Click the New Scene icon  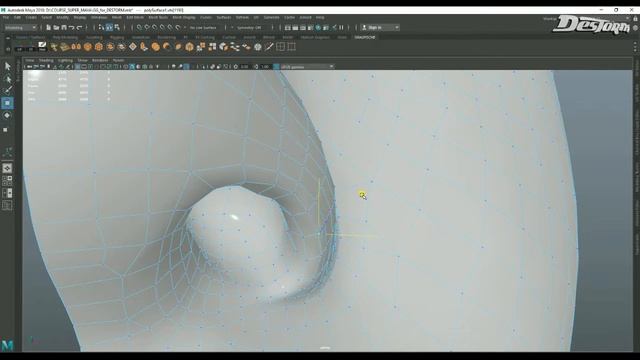point(48,27)
